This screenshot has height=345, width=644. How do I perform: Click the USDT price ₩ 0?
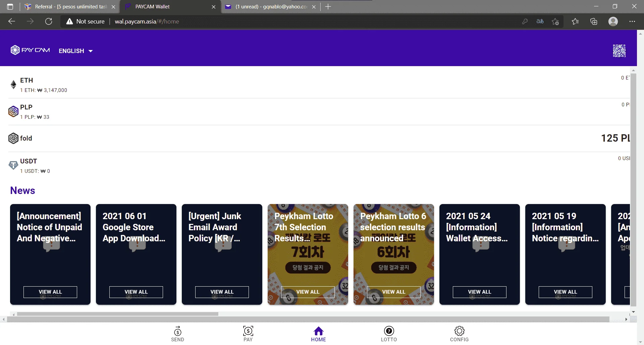[35, 171]
